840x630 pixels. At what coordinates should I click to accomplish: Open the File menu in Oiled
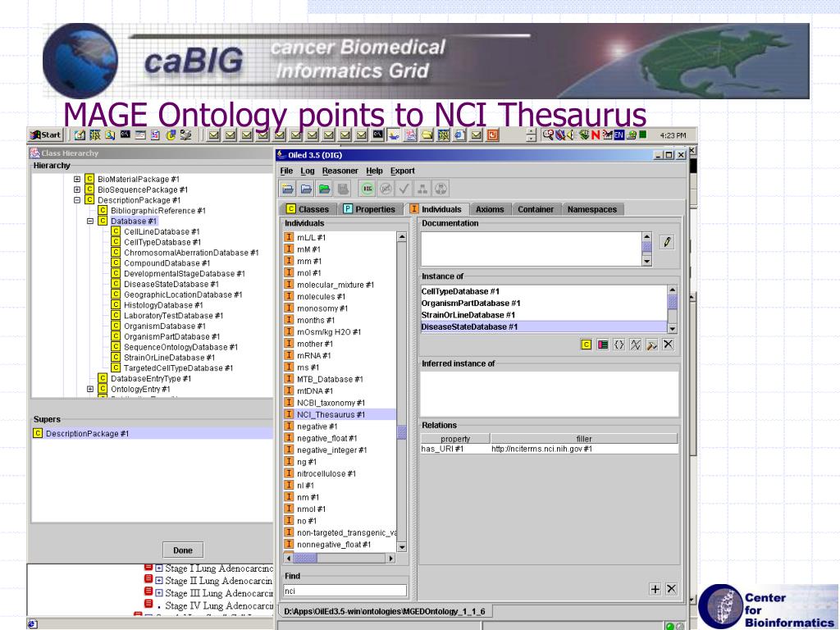[286, 171]
